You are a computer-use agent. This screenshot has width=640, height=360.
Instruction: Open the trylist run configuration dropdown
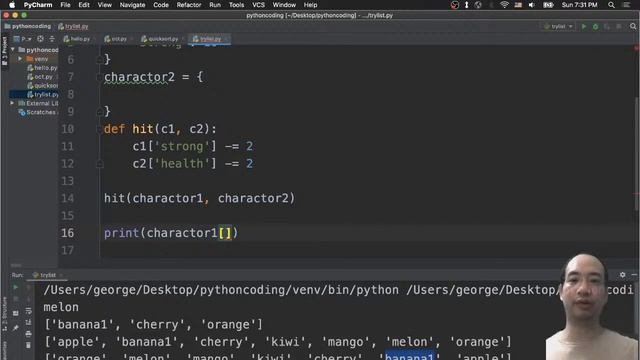pyautogui.click(x=558, y=27)
